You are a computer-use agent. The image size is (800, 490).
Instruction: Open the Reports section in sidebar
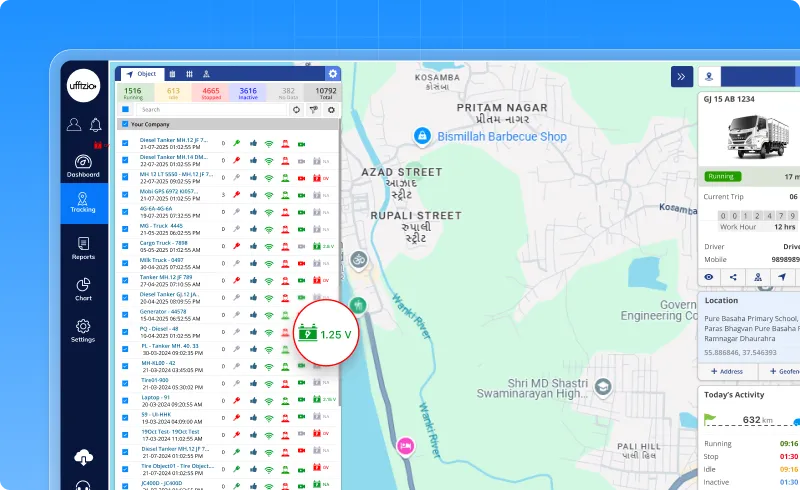point(83,248)
